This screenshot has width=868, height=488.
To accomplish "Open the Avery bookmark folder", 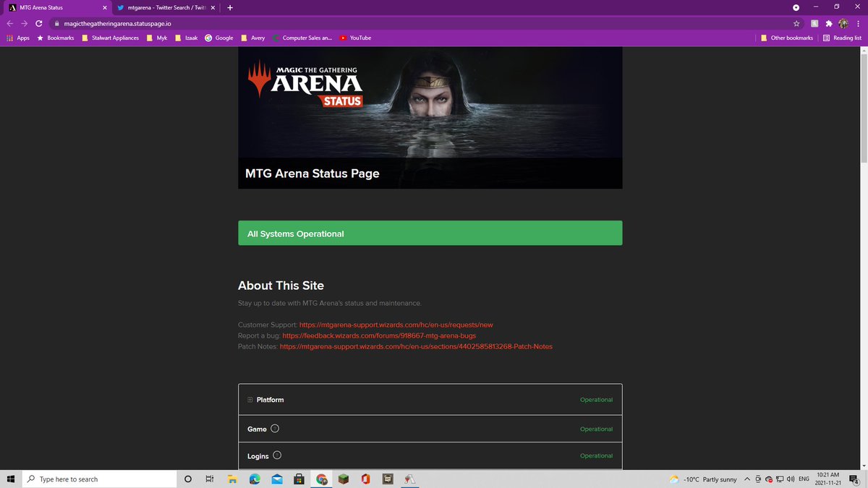I will [252, 38].
